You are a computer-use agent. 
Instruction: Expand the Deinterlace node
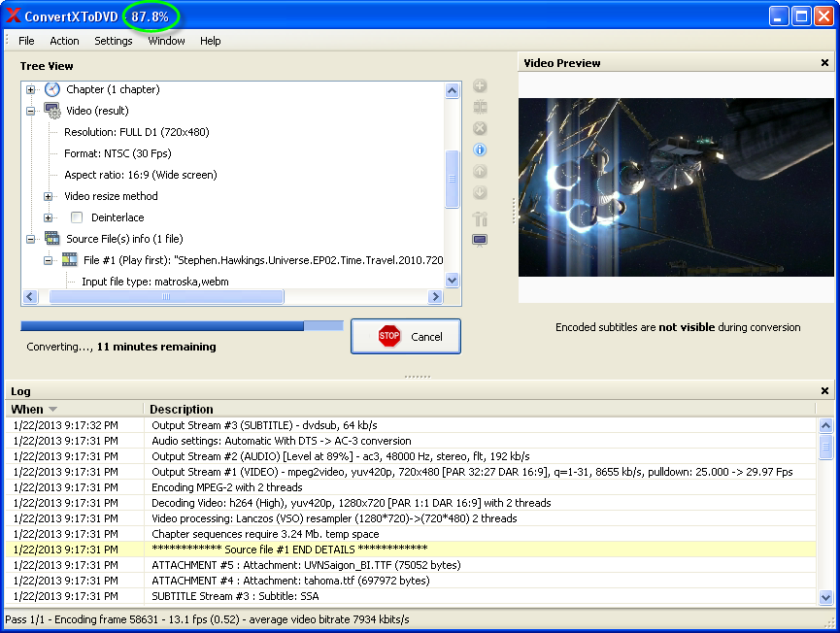tap(49, 218)
